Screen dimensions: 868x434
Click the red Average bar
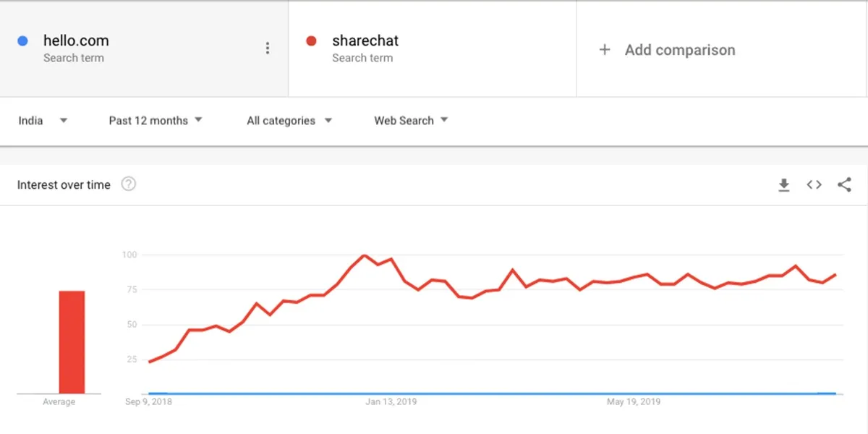point(72,342)
